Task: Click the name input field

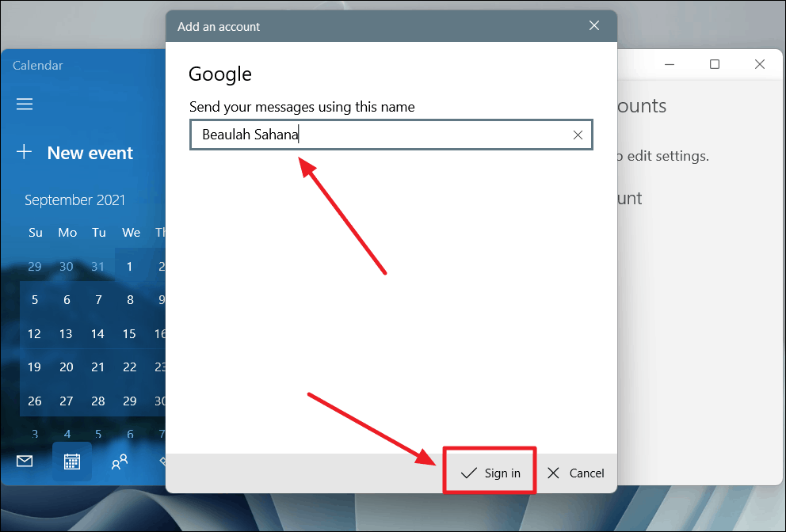Action: (x=391, y=135)
